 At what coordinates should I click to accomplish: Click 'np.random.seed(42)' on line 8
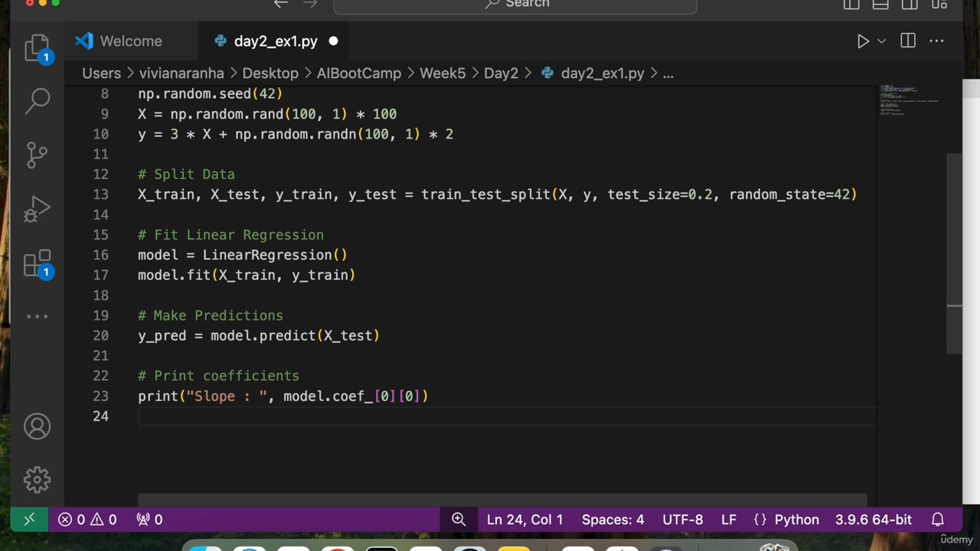click(x=210, y=93)
